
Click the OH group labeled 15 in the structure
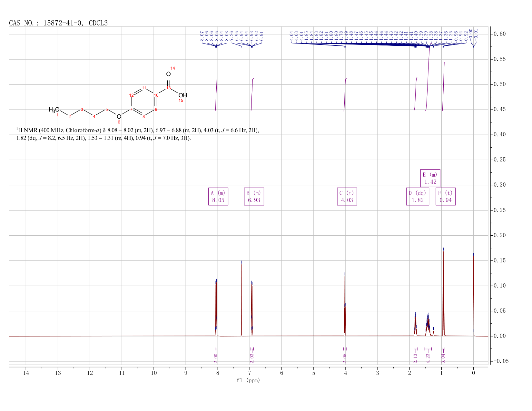pos(182,95)
